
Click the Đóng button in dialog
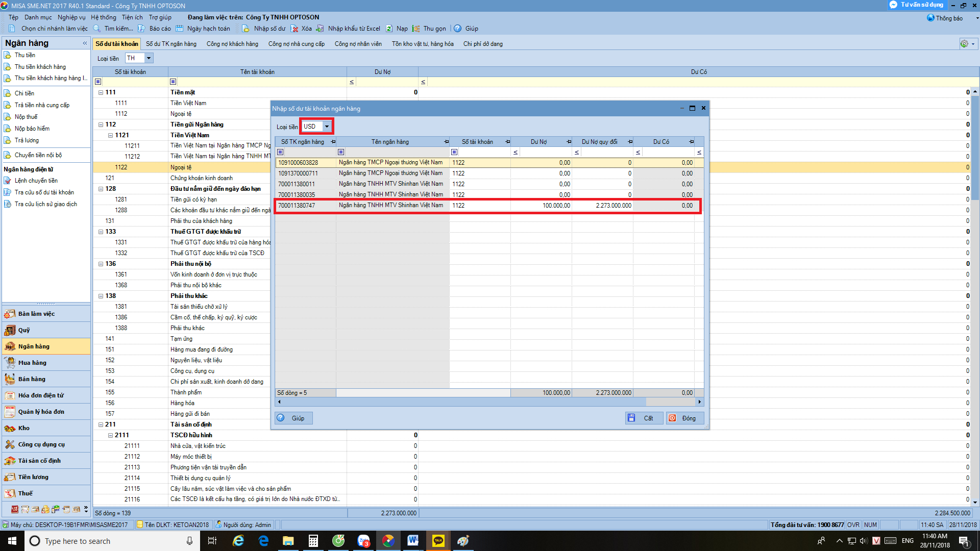tap(684, 418)
